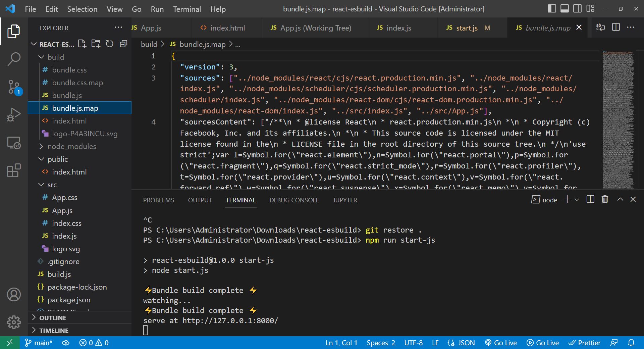This screenshot has height=349, width=644.
Task: Open new terminal launch profile dropdown arrow
Action: pos(577,200)
